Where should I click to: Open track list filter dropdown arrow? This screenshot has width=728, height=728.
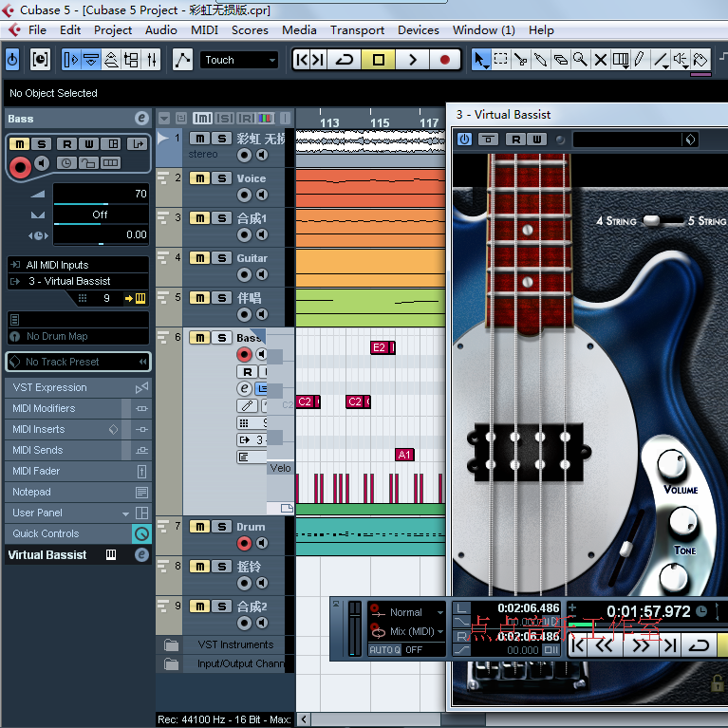(x=164, y=119)
